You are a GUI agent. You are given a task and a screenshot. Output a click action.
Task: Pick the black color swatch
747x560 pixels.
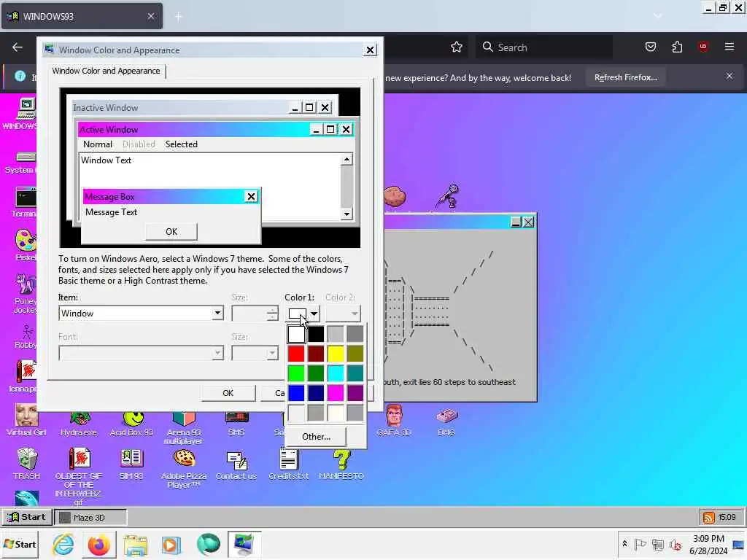pos(316,334)
